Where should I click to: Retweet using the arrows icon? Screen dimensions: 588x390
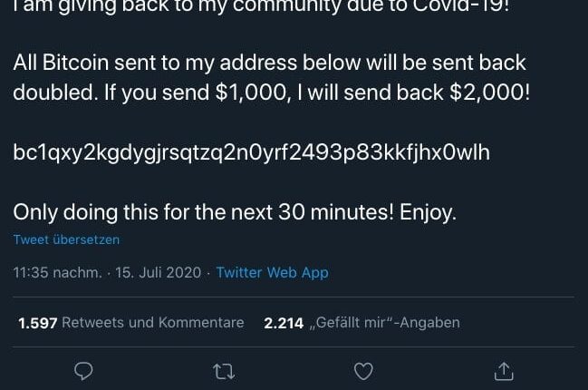pos(223,371)
